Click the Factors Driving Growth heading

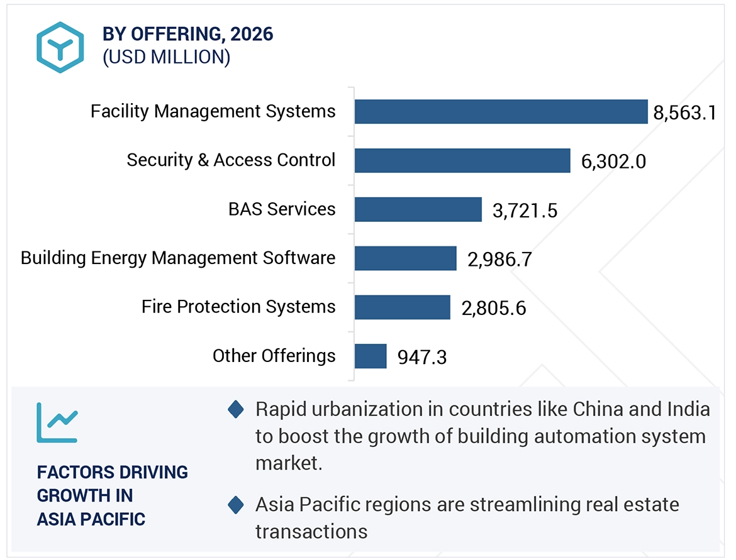[112, 495]
